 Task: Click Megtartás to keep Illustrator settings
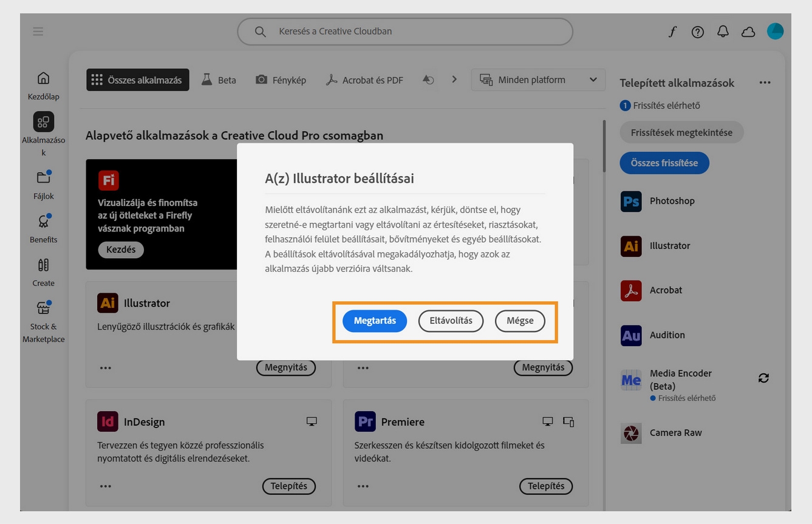[x=375, y=321]
